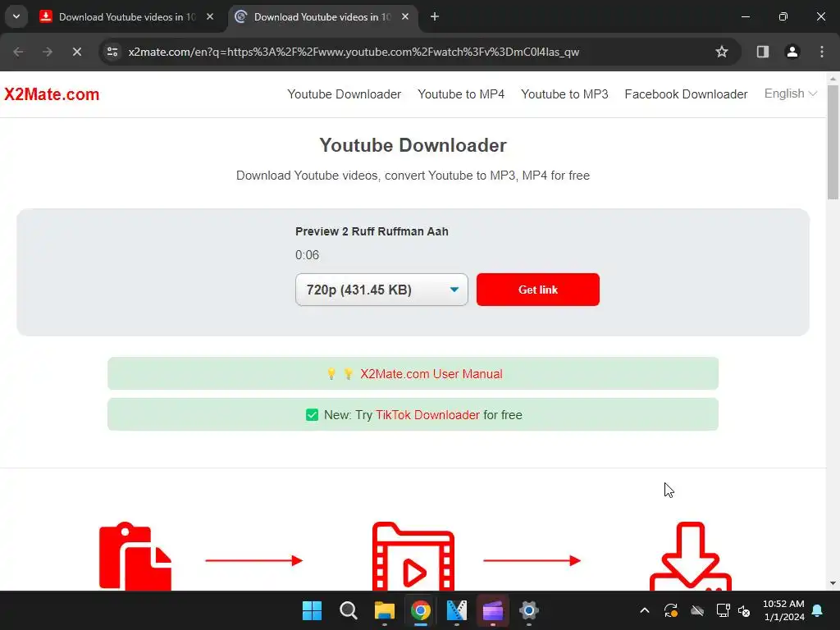Click the green checkmark icon beside New
Image resolution: width=840 pixels, height=630 pixels.
[x=312, y=415]
